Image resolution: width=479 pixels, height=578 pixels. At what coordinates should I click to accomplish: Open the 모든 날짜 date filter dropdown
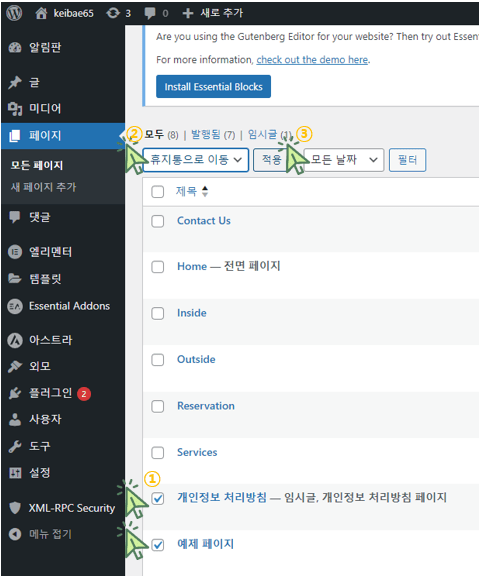(344, 160)
